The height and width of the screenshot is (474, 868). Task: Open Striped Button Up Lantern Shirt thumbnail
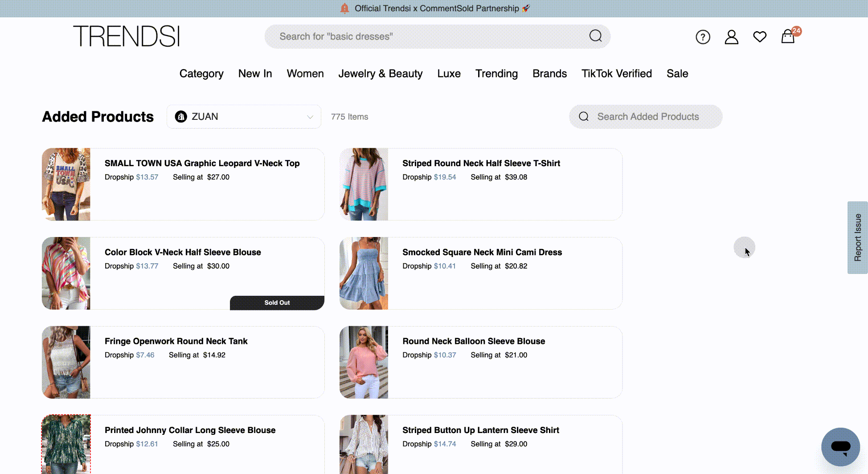[x=364, y=444]
